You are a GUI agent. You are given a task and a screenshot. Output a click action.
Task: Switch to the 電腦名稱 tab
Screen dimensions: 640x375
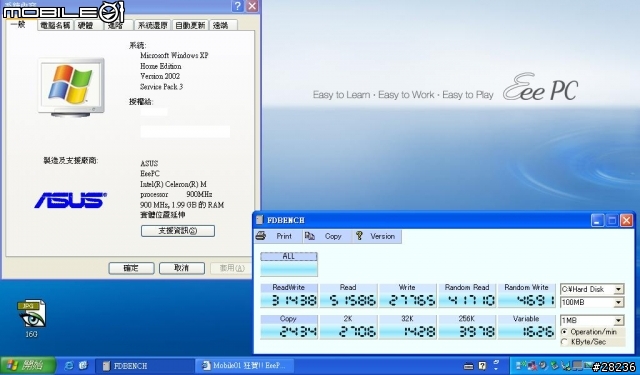click(56, 25)
